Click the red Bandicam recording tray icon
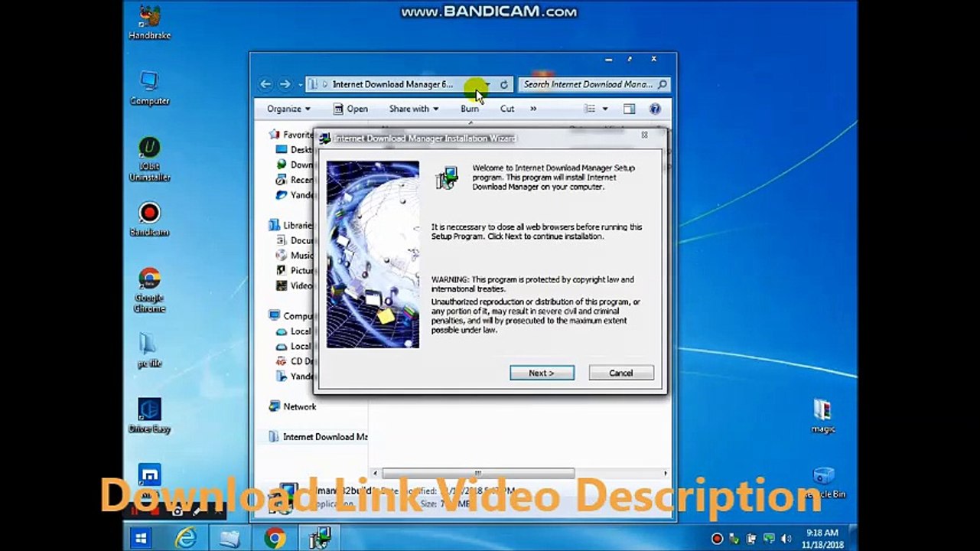 click(717, 539)
